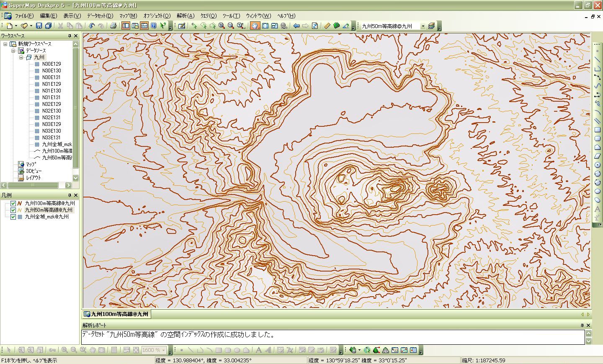Click the Save floppy disk icon

[39, 26]
